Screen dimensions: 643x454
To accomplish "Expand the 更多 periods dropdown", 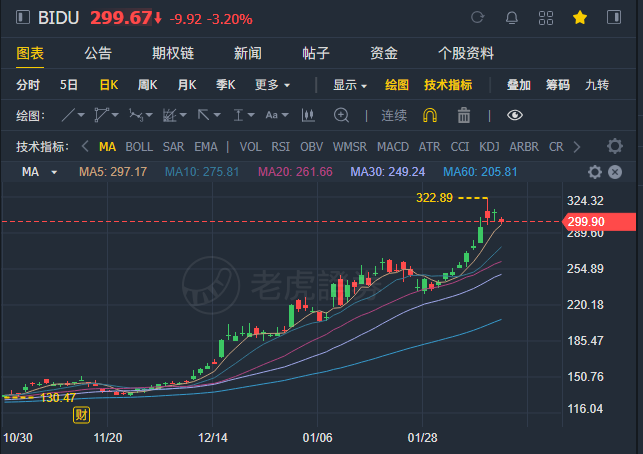I will click(273, 85).
